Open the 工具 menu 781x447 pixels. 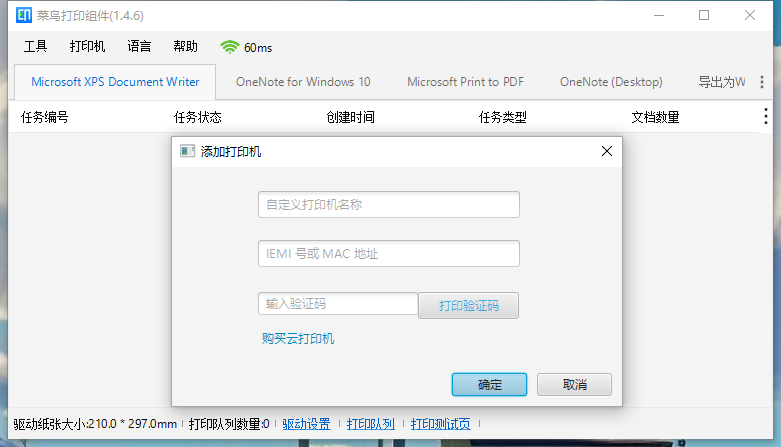click(x=36, y=47)
